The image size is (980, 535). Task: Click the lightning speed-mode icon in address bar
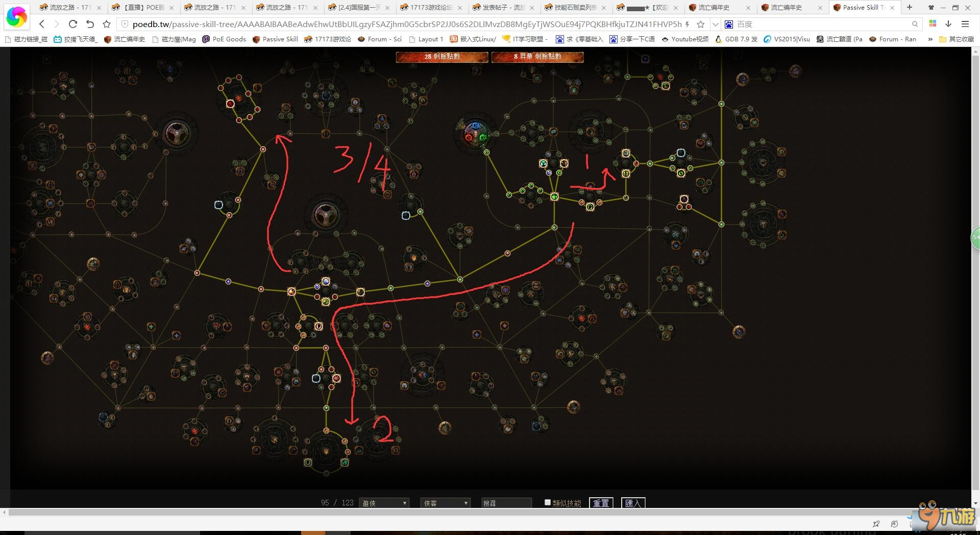[688, 24]
